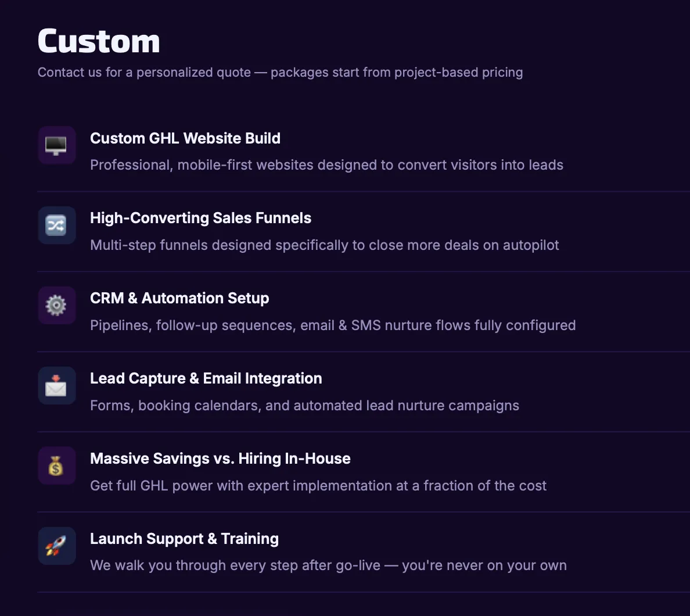Select High-Converting Sales Funnels heading
The width and height of the screenshot is (690, 616).
click(x=200, y=218)
